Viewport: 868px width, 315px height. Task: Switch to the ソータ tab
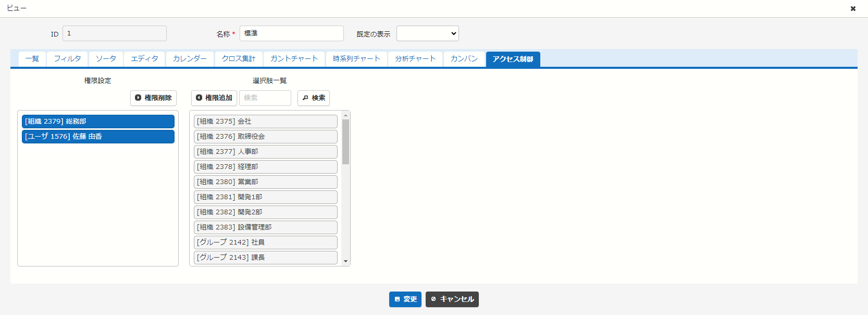[106, 59]
